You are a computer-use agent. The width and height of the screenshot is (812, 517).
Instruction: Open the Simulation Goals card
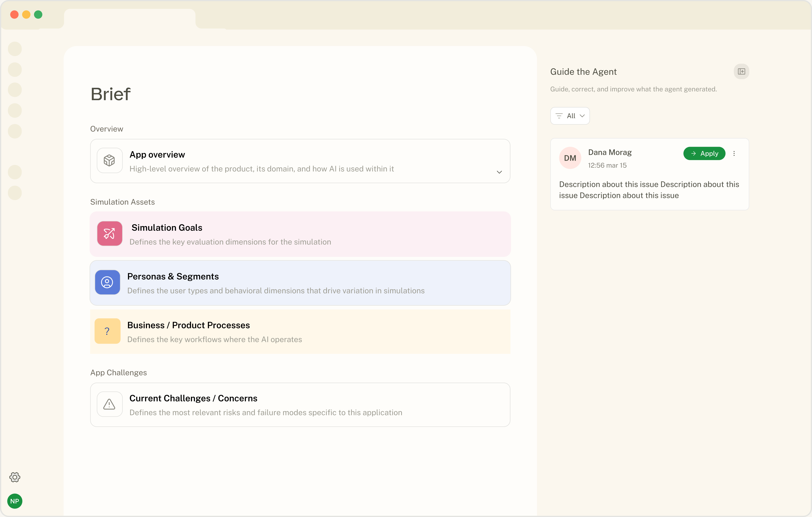tap(300, 234)
